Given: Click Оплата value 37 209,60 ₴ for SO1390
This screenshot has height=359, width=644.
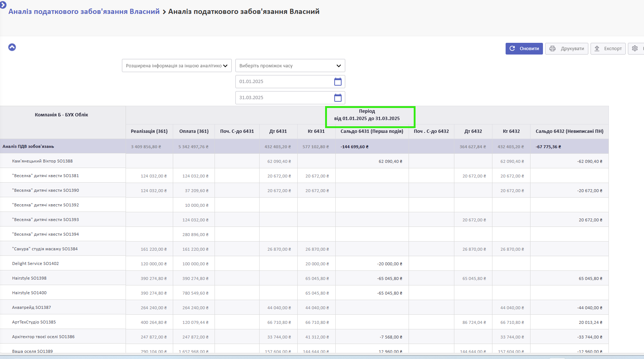Looking at the screenshot, I should 197,191.
